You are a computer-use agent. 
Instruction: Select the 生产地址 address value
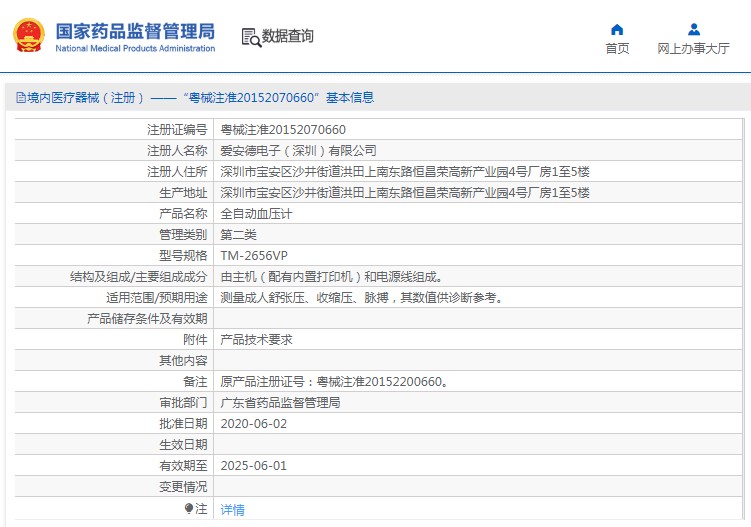(x=405, y=193)
